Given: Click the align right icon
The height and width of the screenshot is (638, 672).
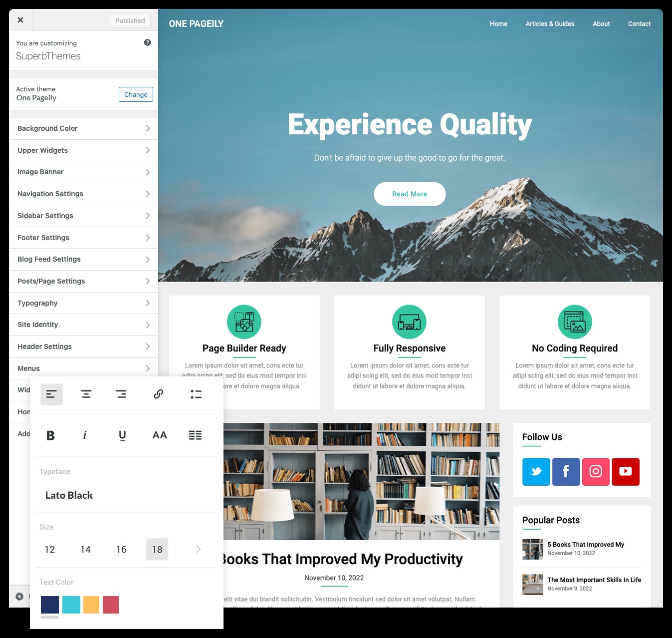Looking at the screenshot, I should tap(121, 394).
